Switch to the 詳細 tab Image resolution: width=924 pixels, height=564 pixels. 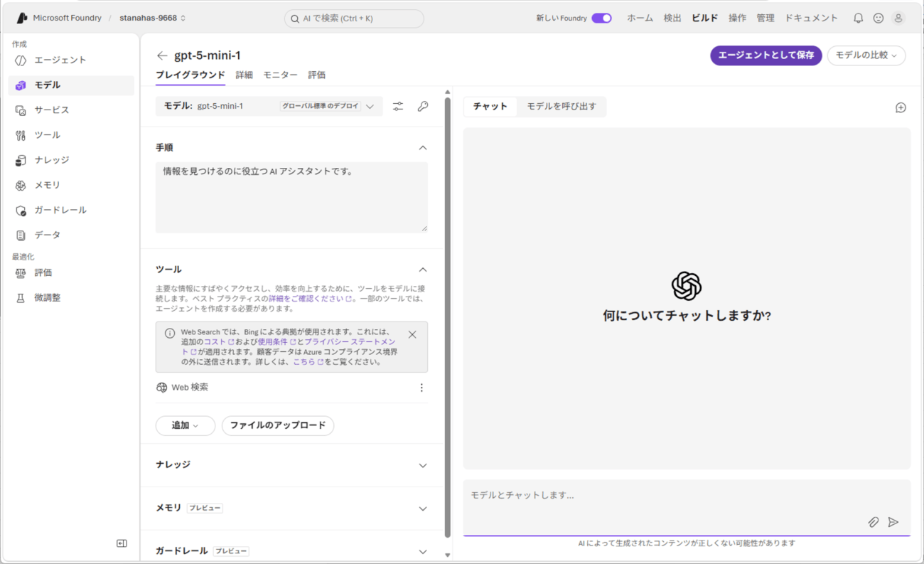[245, 75]
